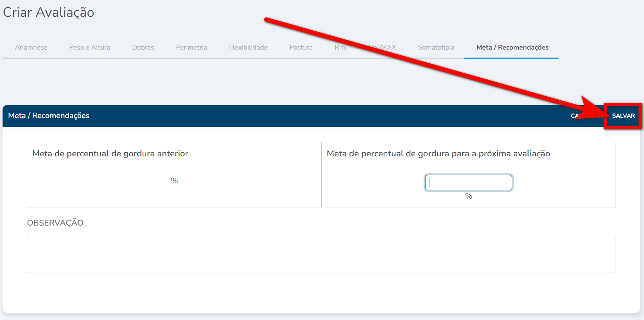
Task: Focus the next-evaluation fat percentage input
Action: 469,183
